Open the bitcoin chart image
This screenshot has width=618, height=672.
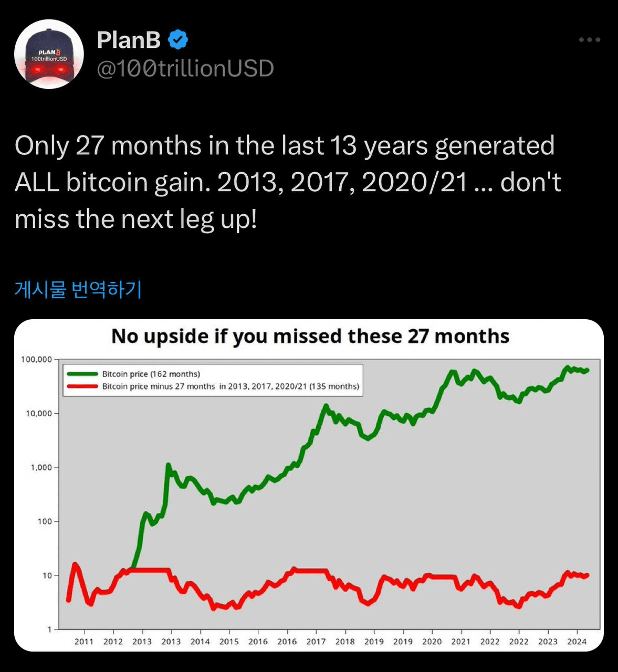coord(309,485)
